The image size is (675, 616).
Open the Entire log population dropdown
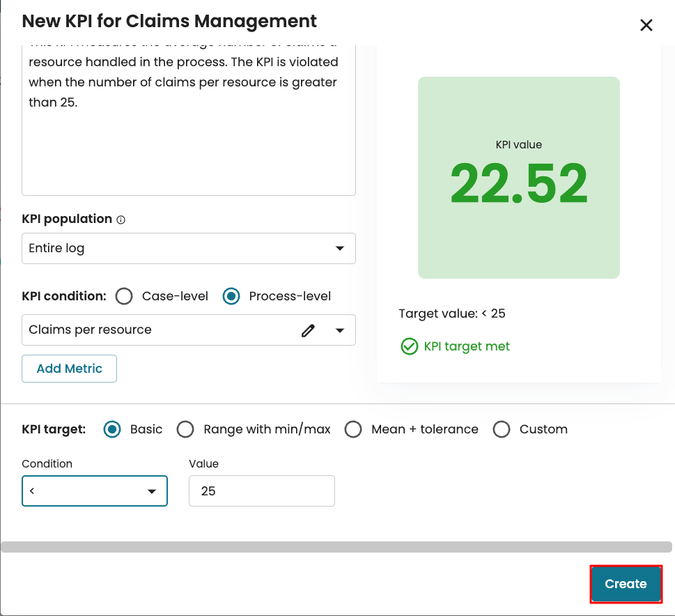188,249
